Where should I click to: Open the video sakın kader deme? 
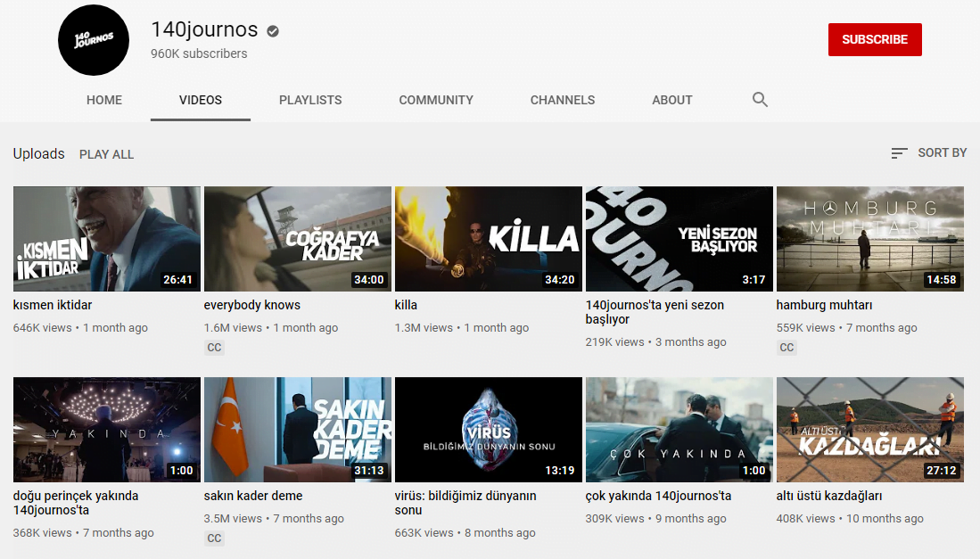(297, 430)
